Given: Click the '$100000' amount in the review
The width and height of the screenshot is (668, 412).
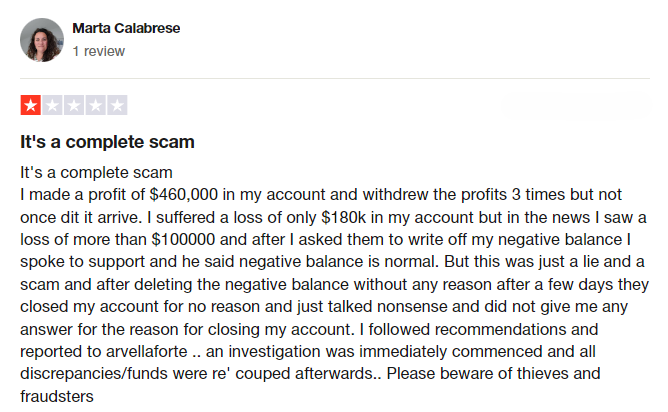Looking at the screenshot, I should click(183, 239).
